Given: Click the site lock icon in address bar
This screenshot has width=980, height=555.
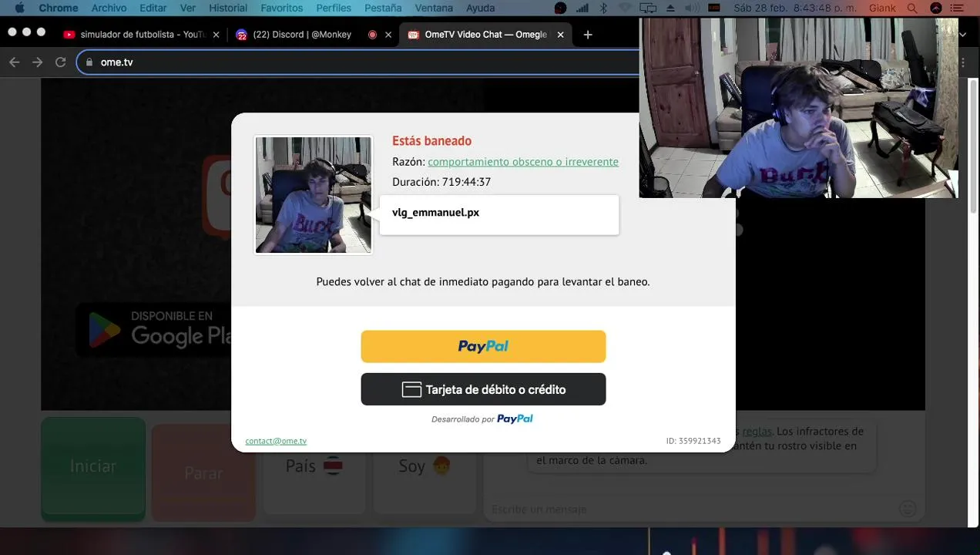Looking at the screenshot, I should pyautogui.click(x=89, y=62).
